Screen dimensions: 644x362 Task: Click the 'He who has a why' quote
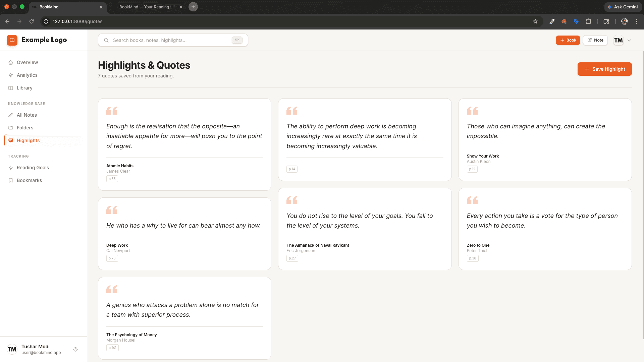(183, 226)
